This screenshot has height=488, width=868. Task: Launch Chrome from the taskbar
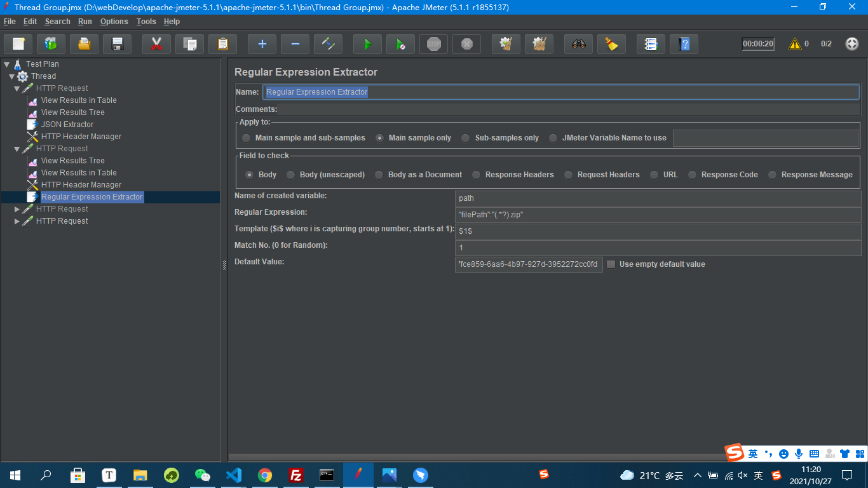[265, 475]
